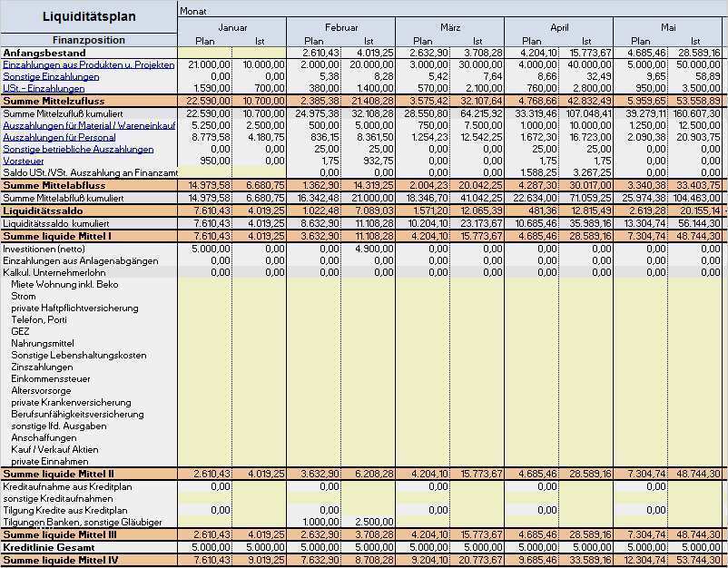
Task: Select private Einnahmen row label
Action: 50,461
